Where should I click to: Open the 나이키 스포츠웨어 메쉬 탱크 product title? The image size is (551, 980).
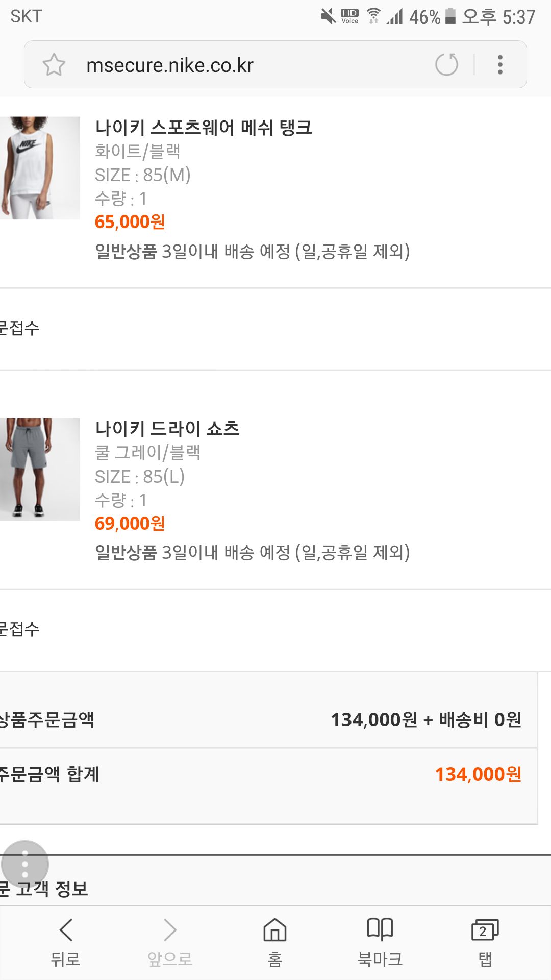(x=204, y=127)
